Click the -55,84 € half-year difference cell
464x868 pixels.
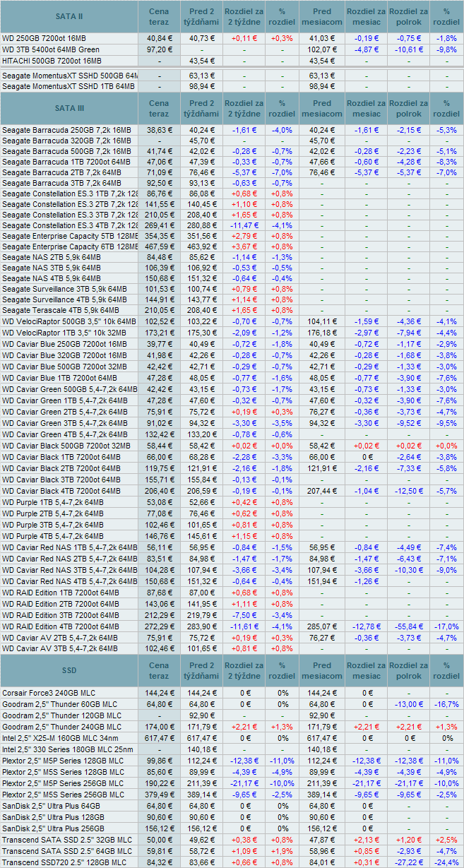408,626
